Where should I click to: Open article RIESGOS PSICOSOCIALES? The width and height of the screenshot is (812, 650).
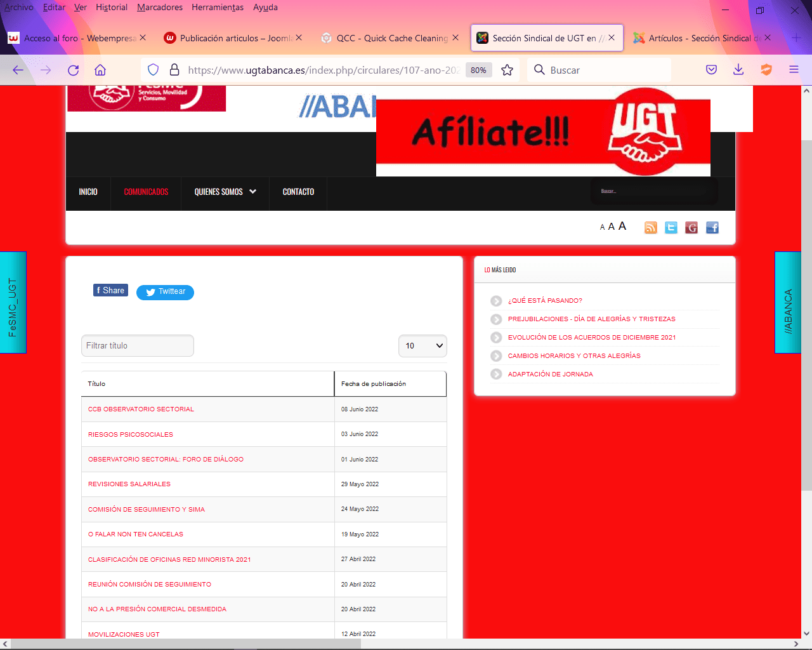pos(131,435)
